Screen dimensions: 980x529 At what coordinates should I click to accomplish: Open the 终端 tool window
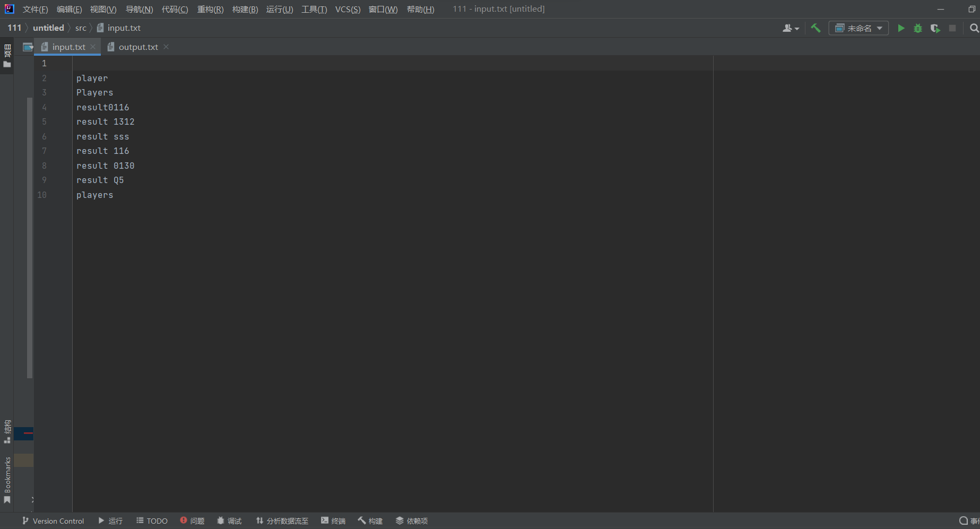tap(333, 521)
